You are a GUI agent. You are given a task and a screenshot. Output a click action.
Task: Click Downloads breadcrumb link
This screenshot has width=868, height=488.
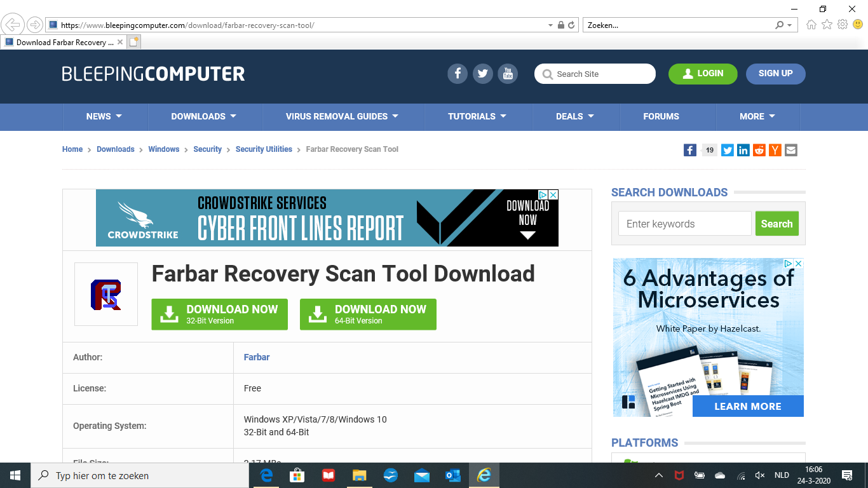(116, 149)
